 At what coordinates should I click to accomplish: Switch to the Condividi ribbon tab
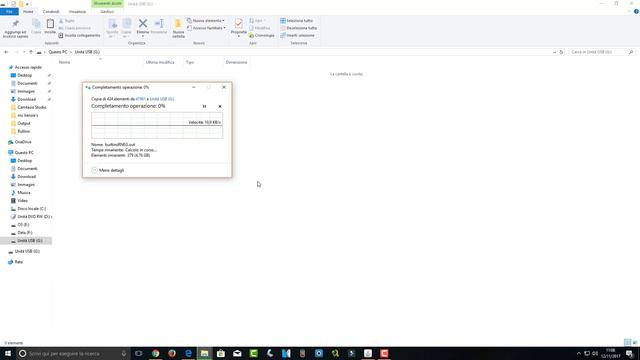click(51, 11)
